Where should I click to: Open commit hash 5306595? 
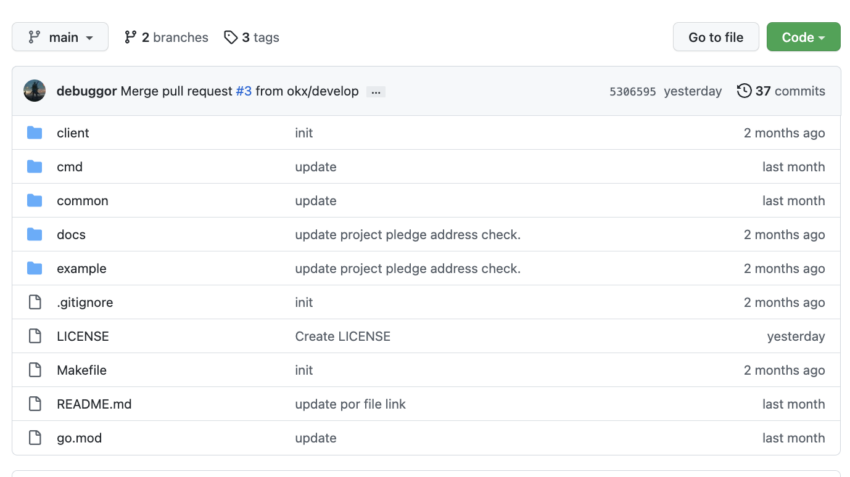[632, 92]
